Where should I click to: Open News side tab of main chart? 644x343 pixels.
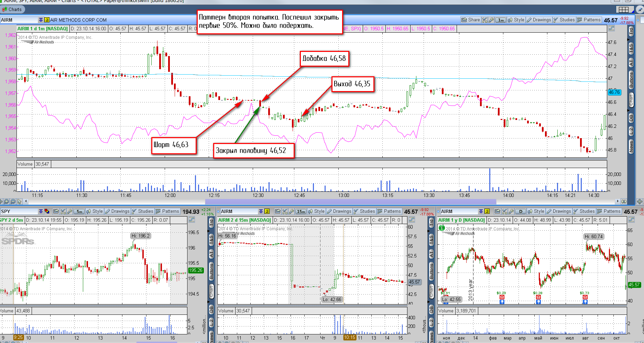click(x=631, y=146)
